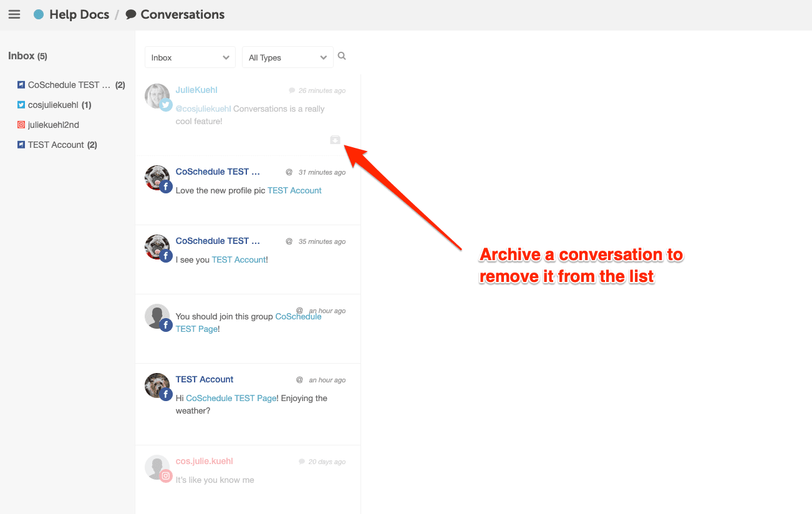Viewport: 812px width, 514px height.
Task: Click the Instagram icon beside juliekuehl2nd
Action: (21, 125)
